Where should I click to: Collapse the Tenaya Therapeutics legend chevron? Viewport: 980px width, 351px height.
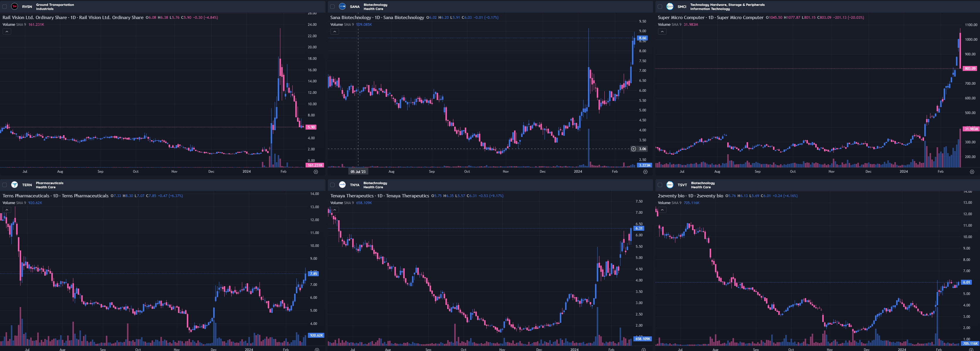click(x=334, y=210)
